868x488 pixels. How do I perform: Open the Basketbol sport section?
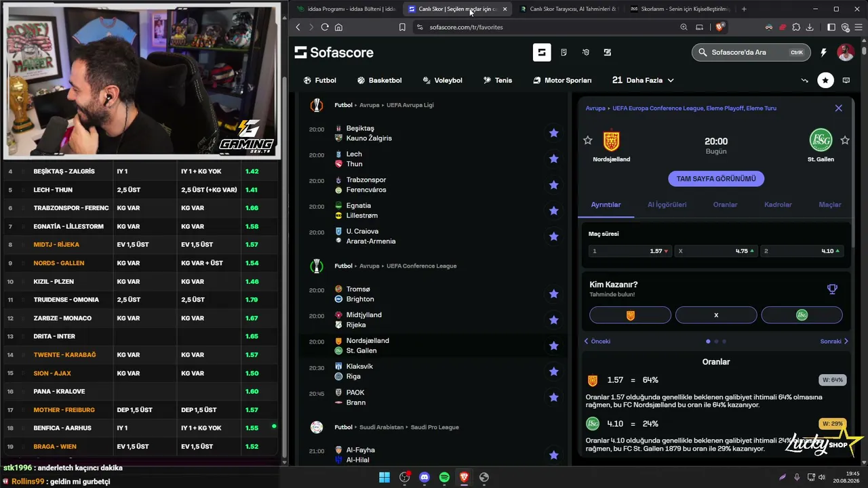click(380, 80)
